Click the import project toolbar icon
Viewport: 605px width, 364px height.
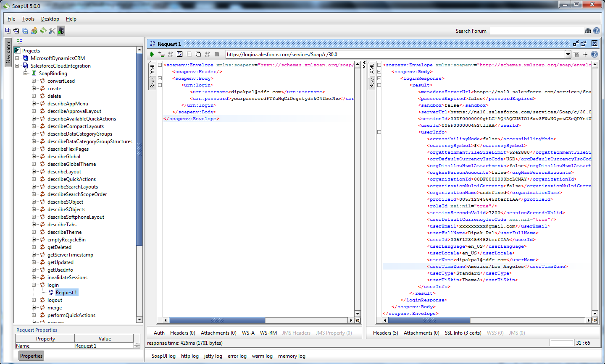(x=16, y=31)
